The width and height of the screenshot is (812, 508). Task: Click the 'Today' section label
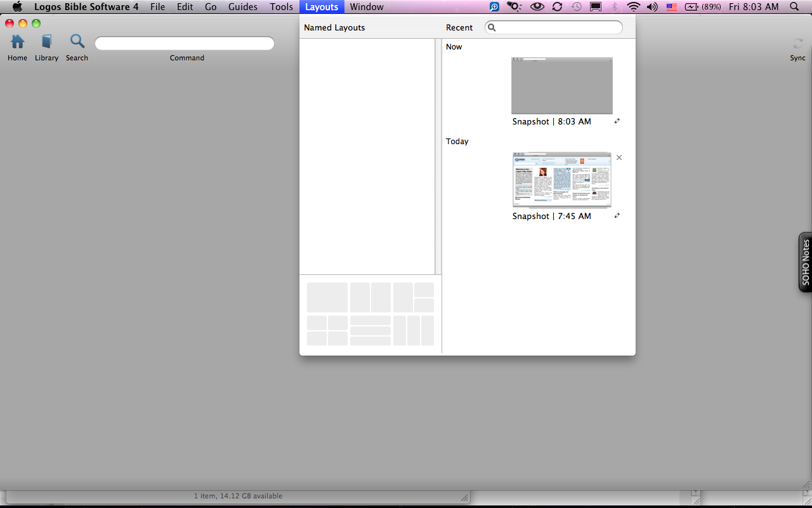pos(457,141)
